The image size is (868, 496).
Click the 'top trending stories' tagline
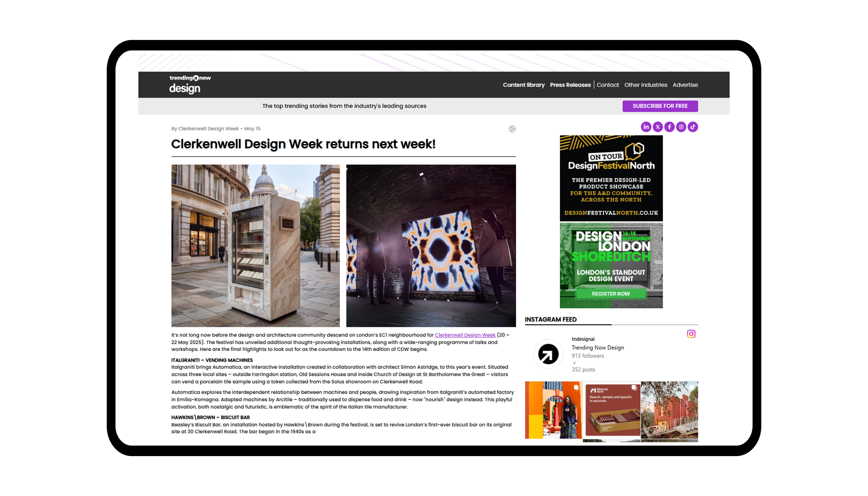pyautogui.click(x=344, y=106)
